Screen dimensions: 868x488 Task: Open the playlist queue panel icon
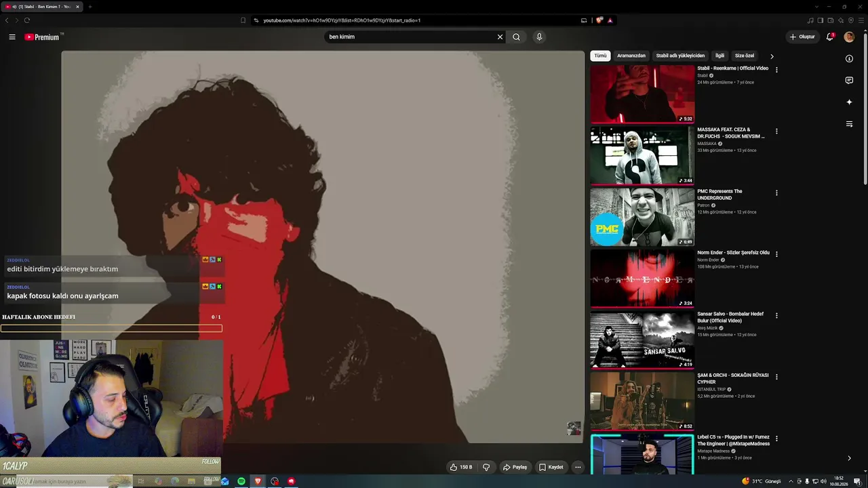pos(849,124)
